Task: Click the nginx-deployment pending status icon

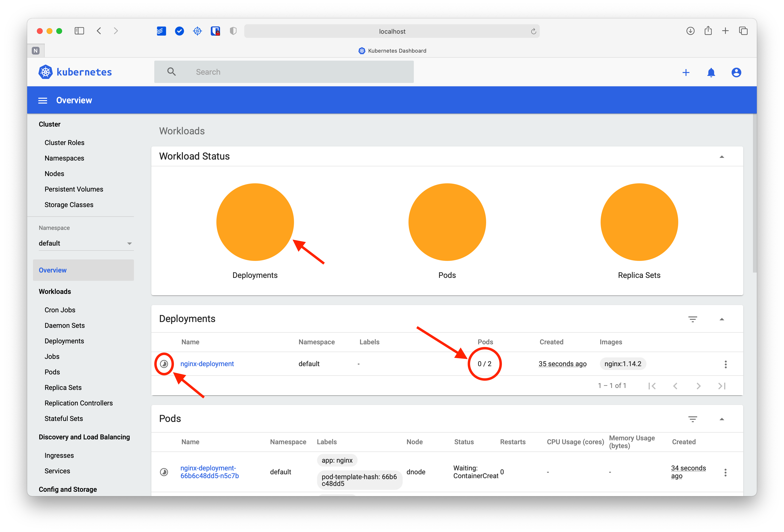Action: point(164,364)
